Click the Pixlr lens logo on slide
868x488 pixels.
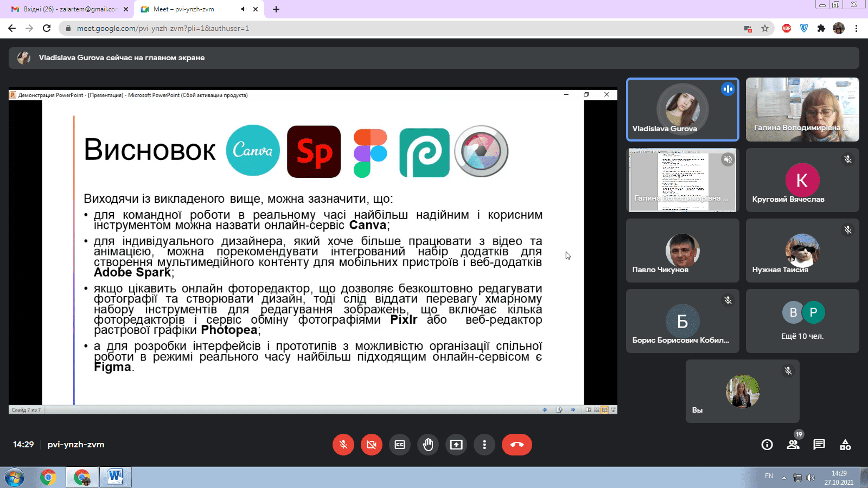click(481, 151)
